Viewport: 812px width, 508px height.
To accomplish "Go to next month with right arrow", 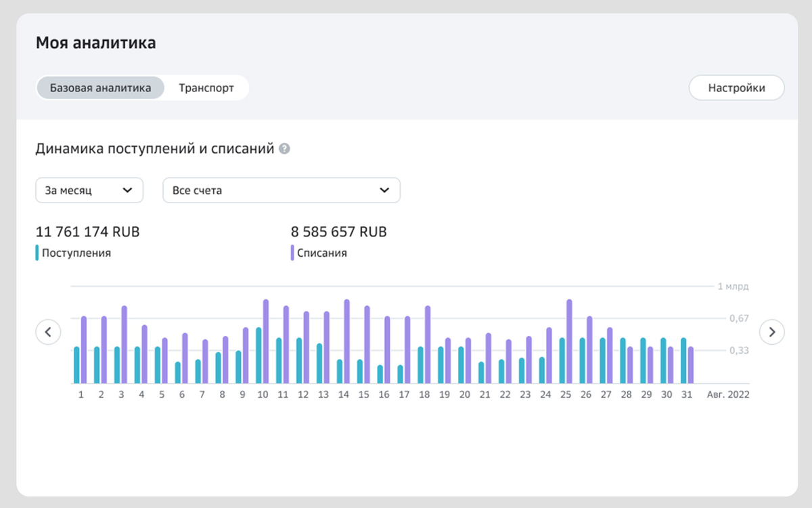I will point(772,332).
